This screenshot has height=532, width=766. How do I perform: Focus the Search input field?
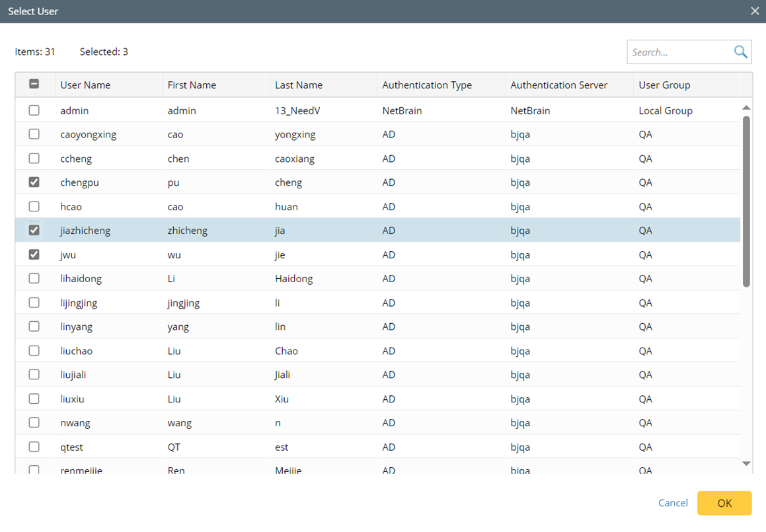click(679, 52)
